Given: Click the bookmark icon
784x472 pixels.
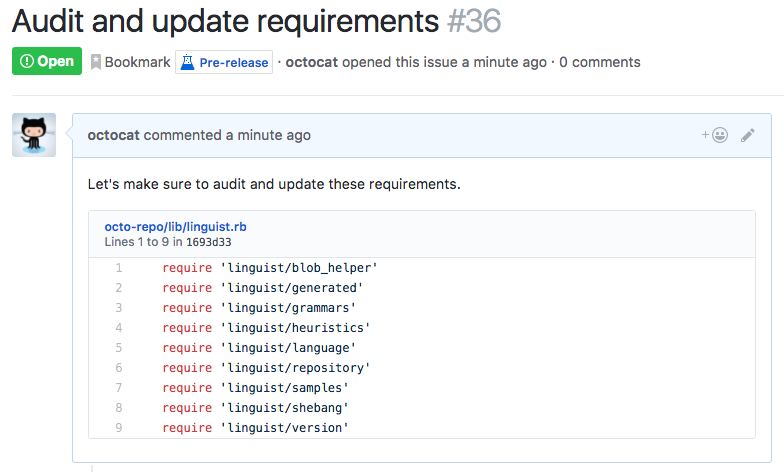Looking at the screenshot, I should coord(96,62).
